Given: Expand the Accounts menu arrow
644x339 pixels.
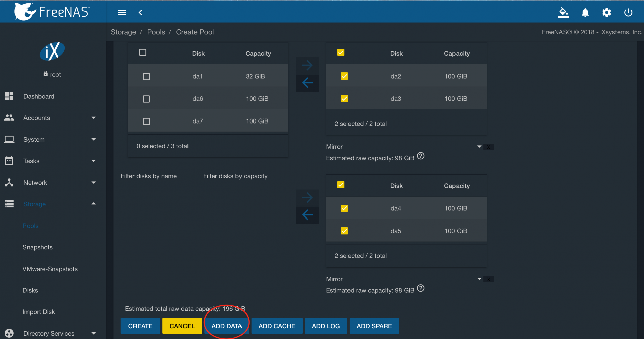Looking at the screenshot, I should (x=94, y=118).
